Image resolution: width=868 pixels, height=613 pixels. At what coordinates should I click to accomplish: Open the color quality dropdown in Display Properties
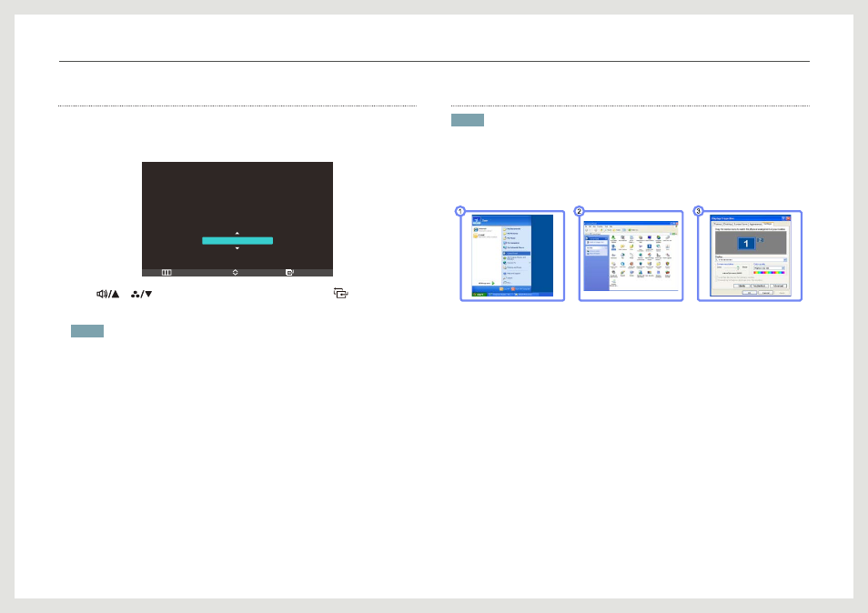(769, 268)
